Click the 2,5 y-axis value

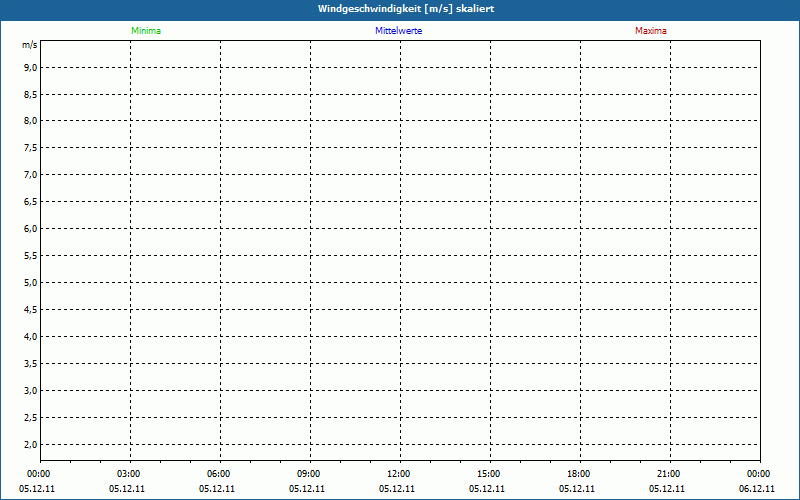point(31,418)
